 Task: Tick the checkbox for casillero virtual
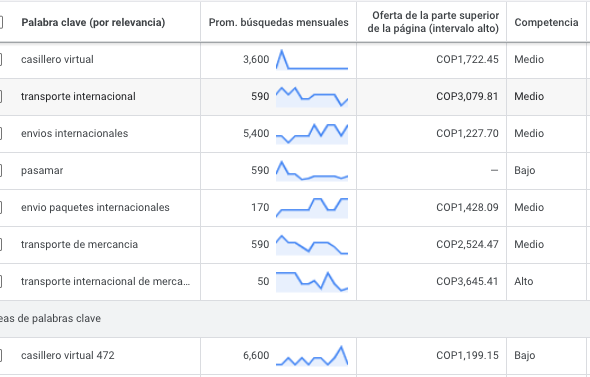[1, 59]
